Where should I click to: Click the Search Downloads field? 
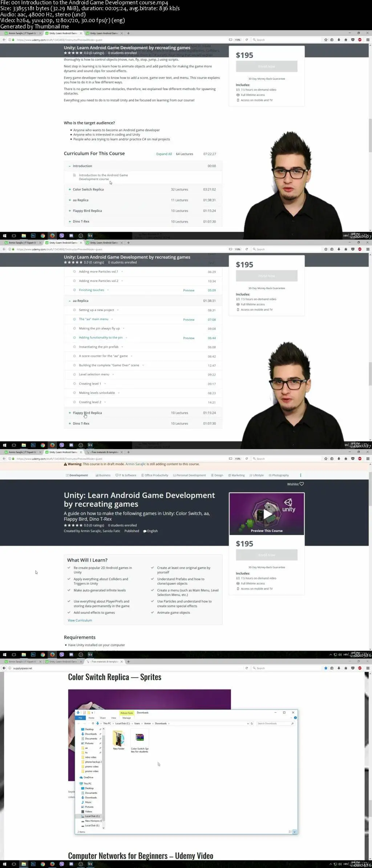(275, 724)
